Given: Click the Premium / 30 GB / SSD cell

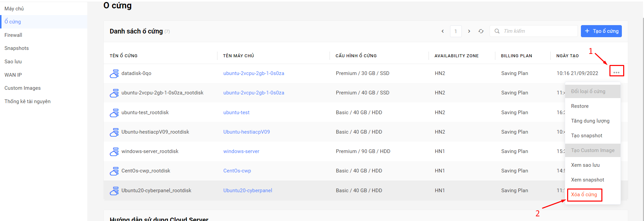Looking at the screenshot, I should (x=363, y=73).
